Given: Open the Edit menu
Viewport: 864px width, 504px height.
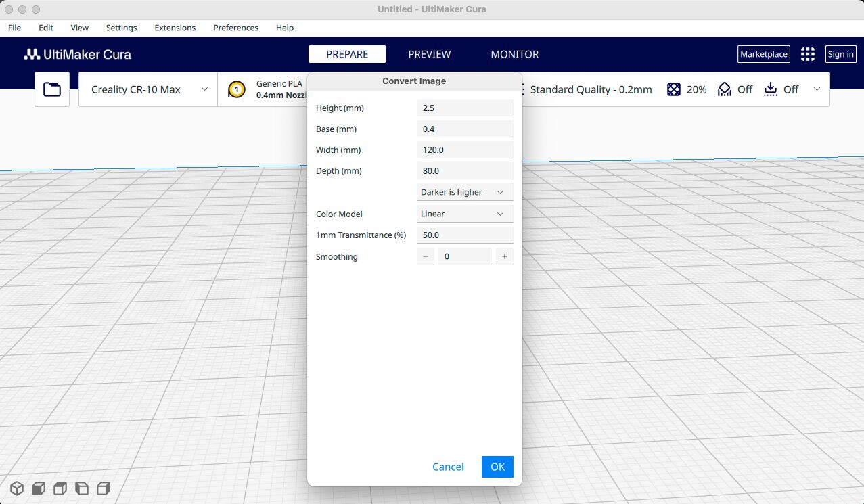Looking at the screenshot, I should point(46,28).
